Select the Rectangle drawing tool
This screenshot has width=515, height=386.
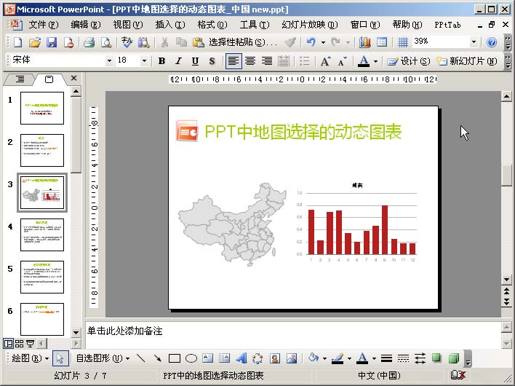point(174,359)
